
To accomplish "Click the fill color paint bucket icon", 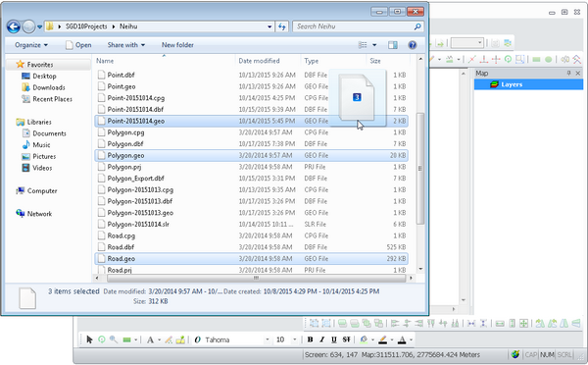I will pos(364,339).
